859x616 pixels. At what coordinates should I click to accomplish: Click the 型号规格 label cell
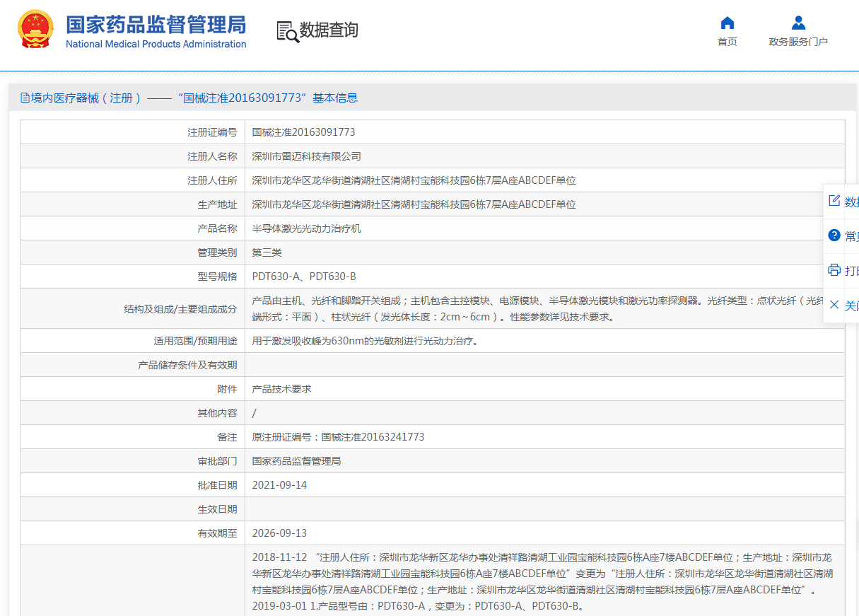132,277
